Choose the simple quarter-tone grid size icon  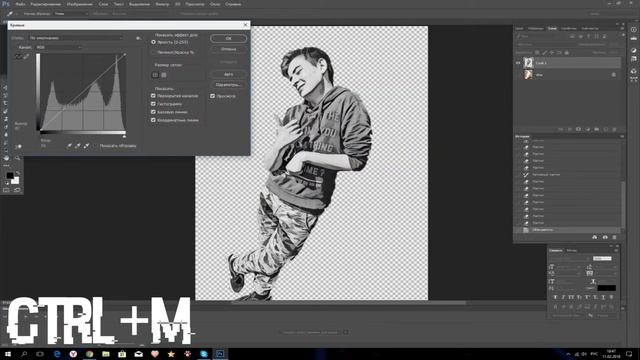[x=155, y=75]
